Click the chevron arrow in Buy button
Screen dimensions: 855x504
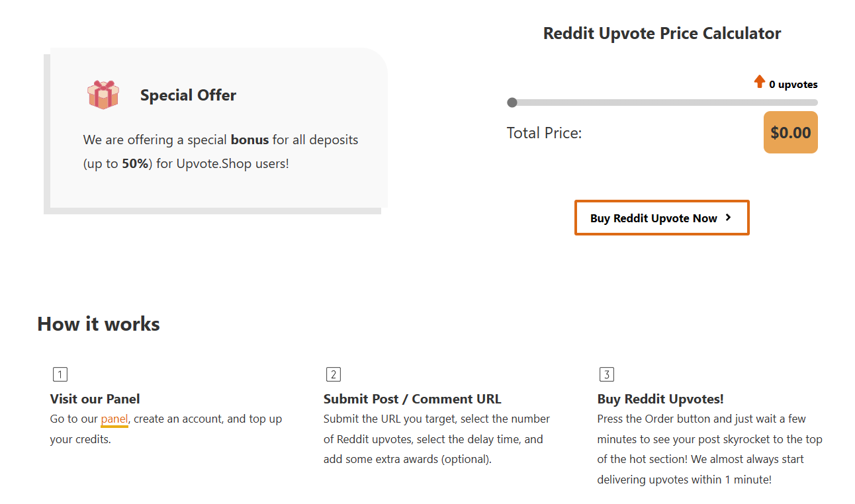tap(728, 218)
